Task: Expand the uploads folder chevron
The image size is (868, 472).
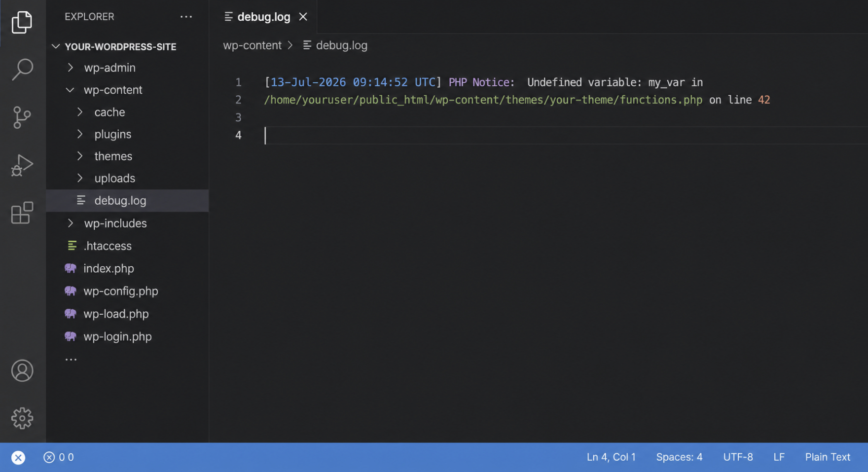Action: 80,178
